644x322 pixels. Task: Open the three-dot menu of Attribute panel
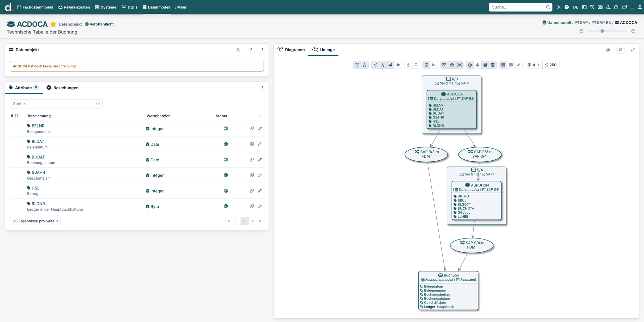262,88
